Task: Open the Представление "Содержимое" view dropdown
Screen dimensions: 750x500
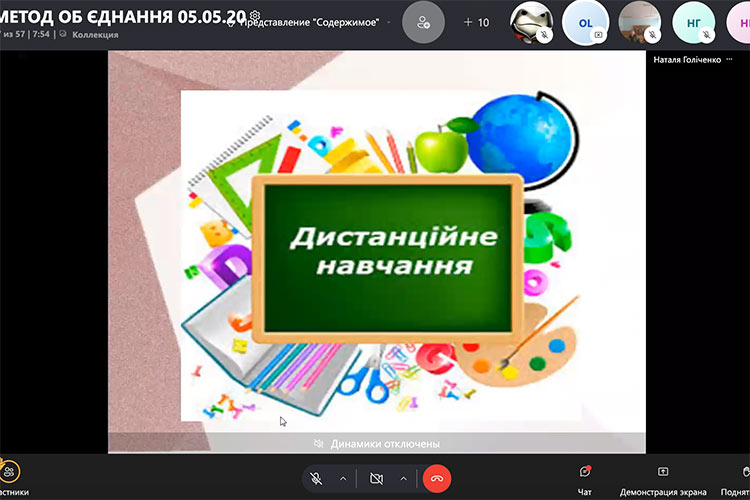Action: point(309,22)
